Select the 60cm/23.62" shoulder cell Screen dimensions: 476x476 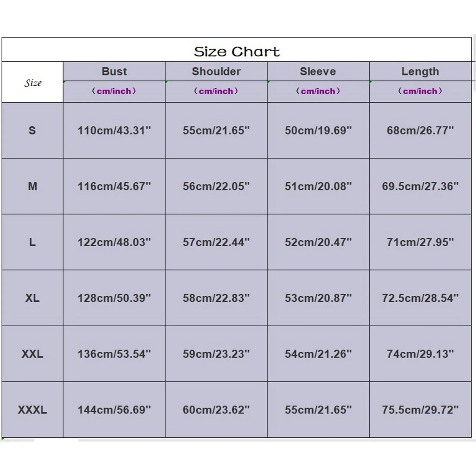coord(216,410)
